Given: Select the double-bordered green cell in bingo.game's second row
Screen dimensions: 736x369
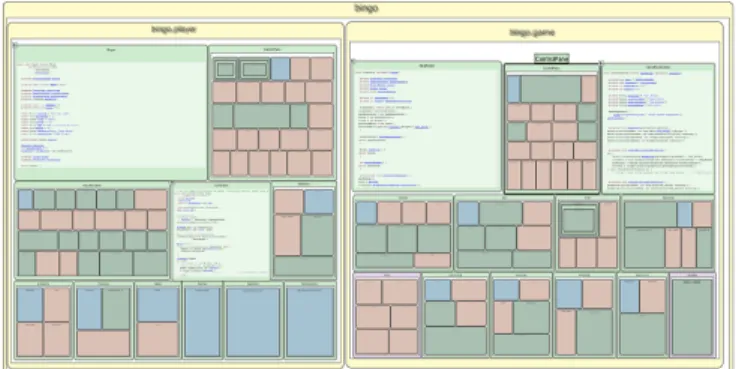Looking at the screenshot, I should pos(578,220).
